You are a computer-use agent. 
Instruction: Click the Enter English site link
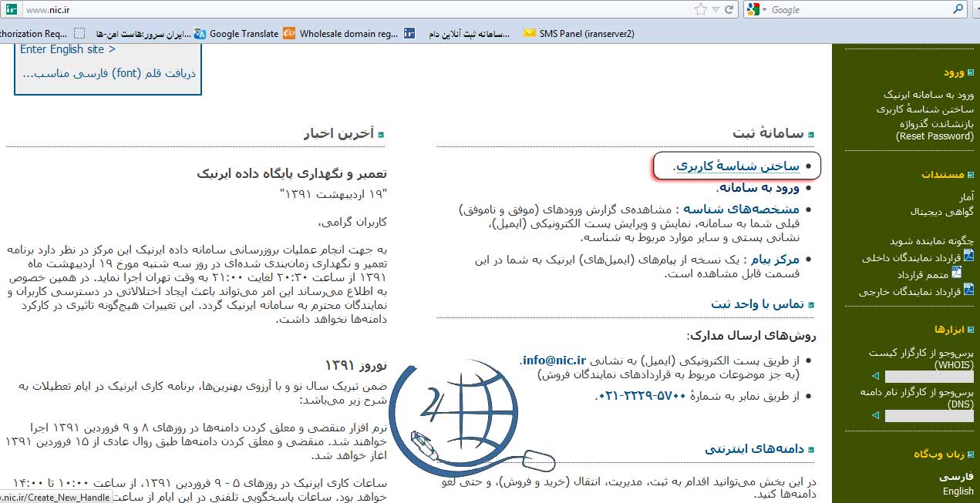[x=68, y=49]
